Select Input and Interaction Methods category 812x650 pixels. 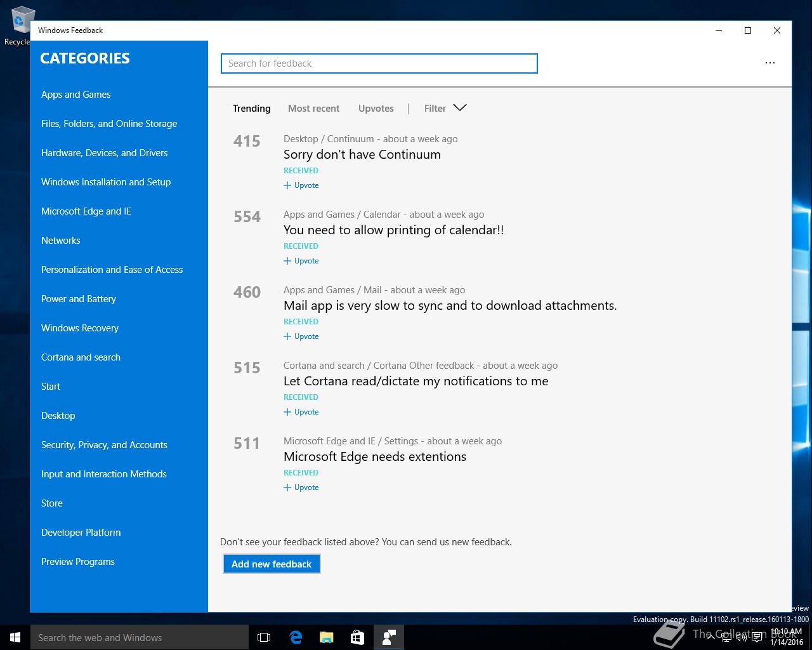tap(104, 474)
